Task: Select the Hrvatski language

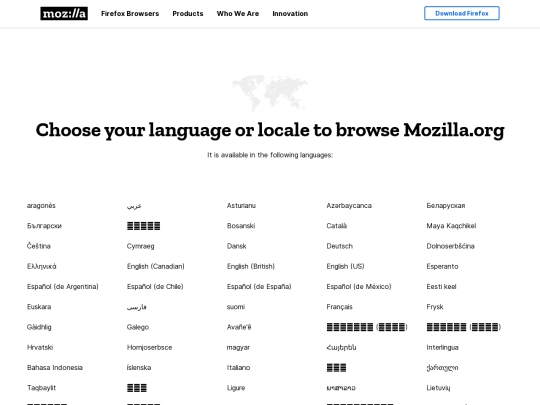Action: pyautogui.click(x=40, y=347)
